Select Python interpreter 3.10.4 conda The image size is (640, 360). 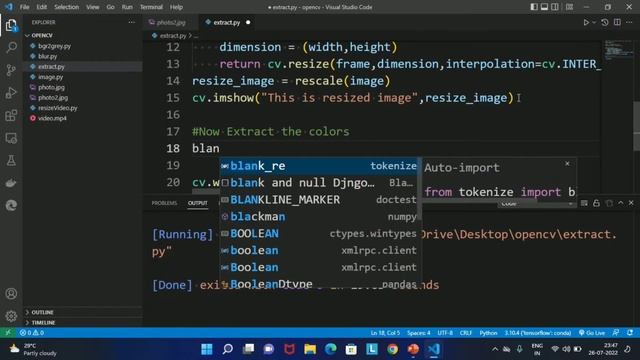point(538,333)
